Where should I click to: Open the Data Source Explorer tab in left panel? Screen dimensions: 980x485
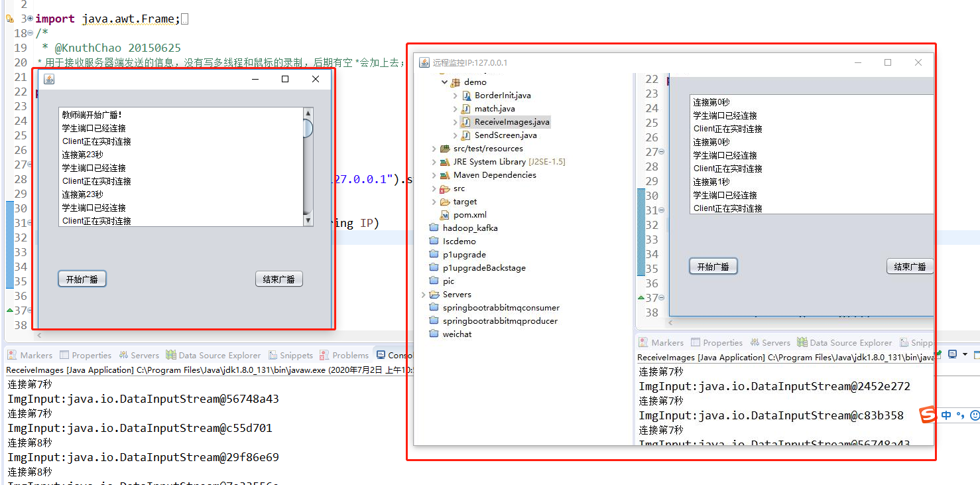pyautogui.click(x=214, y=356)
